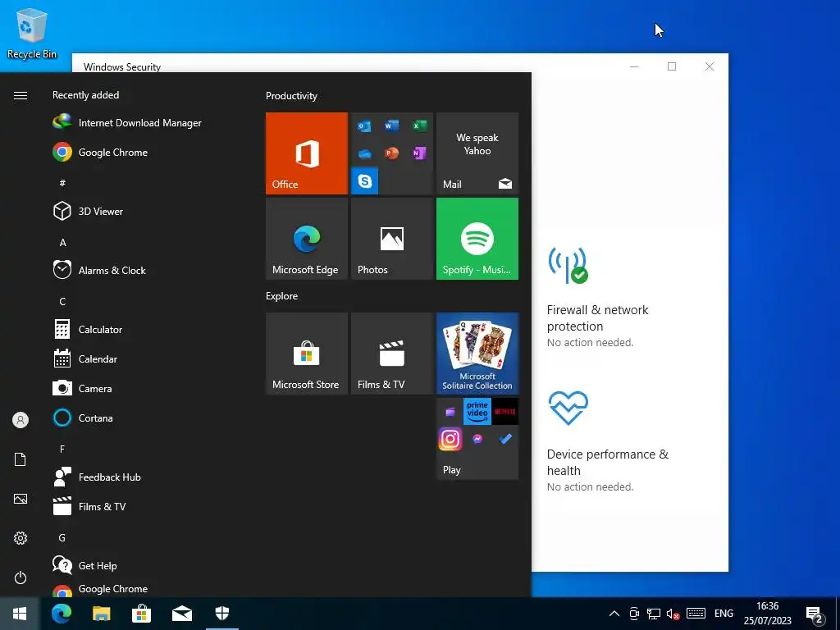Image resolution: width=840 pixels, height=630 pixels.
Task: Click the letter C section header
Action: 62,301
